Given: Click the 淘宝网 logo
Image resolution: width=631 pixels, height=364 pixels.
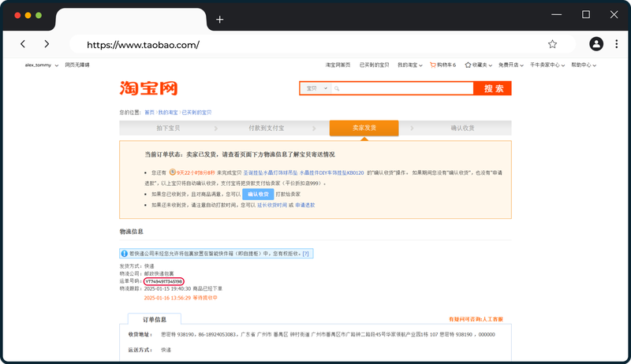Looking at the screenshot, I should click(148, 88).
